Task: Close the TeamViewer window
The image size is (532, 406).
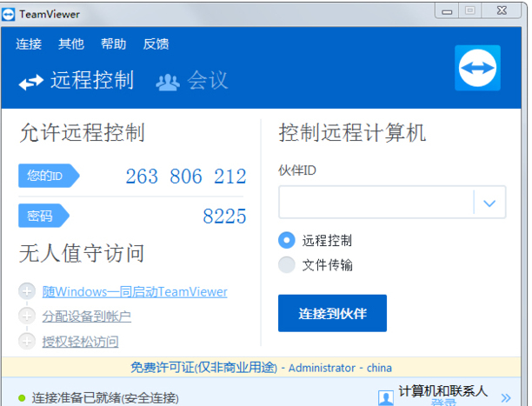Action: (x=502, y=11)
